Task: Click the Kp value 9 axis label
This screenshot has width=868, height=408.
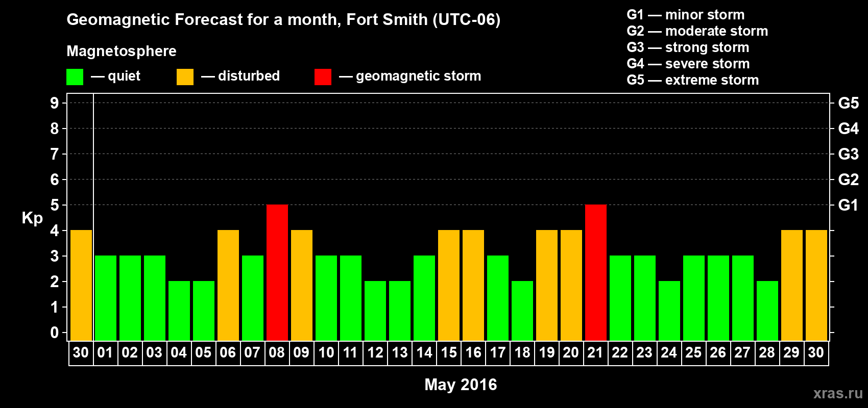Action: click(x=55, y=103)
